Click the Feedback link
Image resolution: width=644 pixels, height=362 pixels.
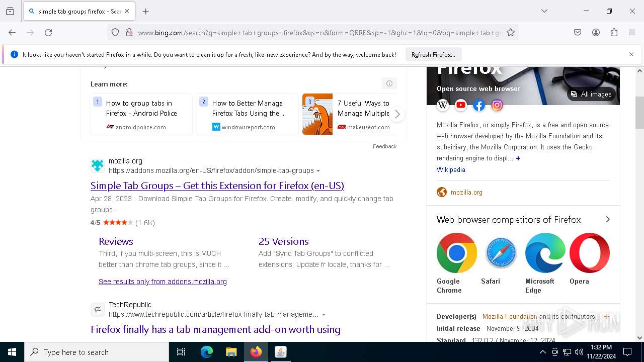pos(384,146)
